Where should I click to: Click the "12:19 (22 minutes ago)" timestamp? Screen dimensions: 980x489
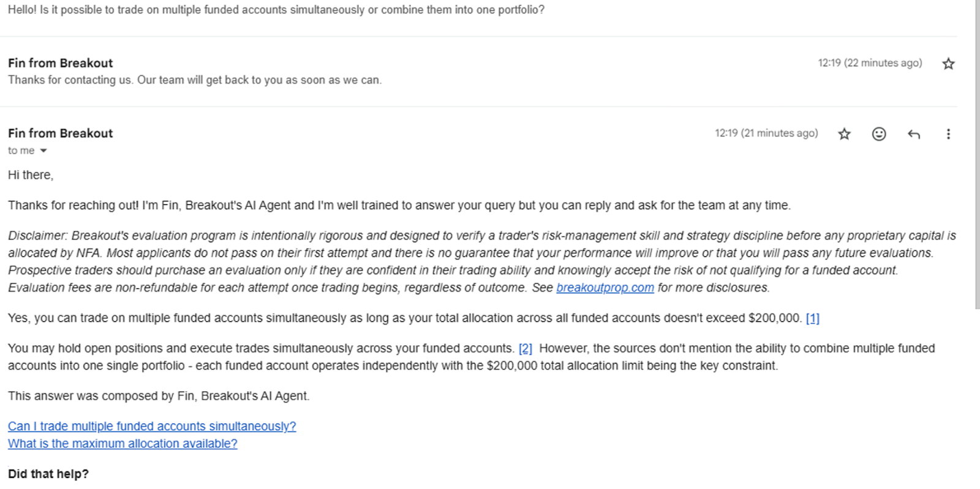(870, 63)
